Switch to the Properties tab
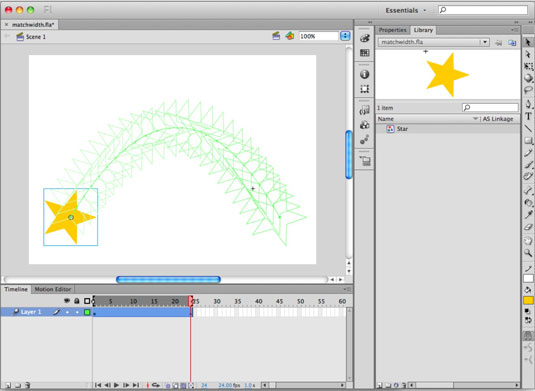 [392, 30]
